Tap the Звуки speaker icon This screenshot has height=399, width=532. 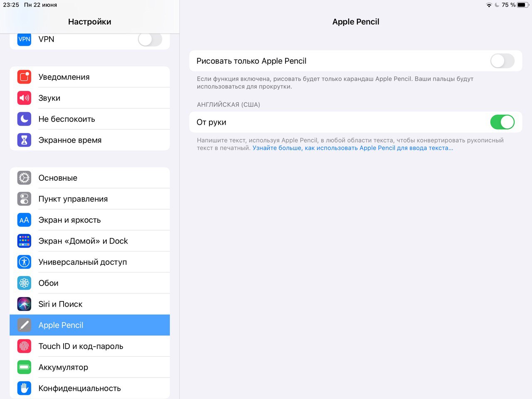pyautogui.click(x=24, y=98)
